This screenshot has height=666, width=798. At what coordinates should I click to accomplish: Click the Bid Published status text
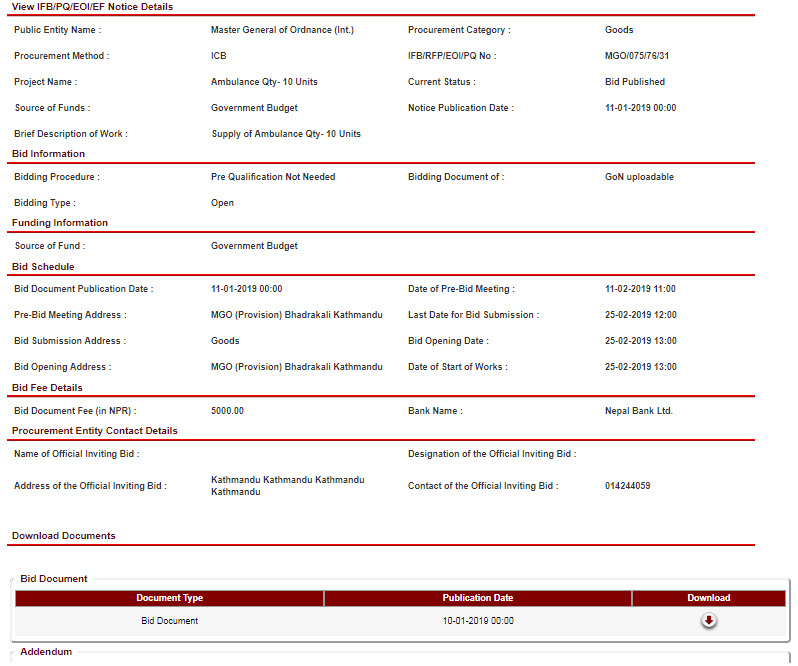coord(634,82)
